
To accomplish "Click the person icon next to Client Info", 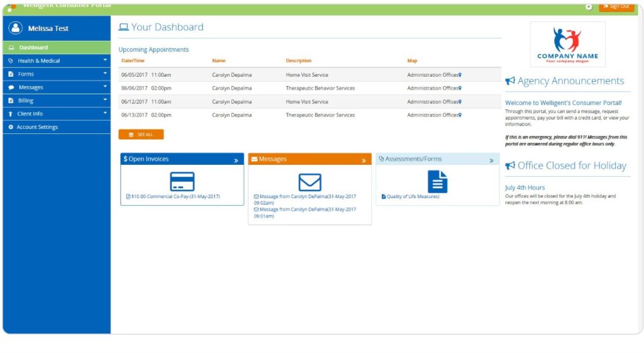I will click(x=10, y=114).
